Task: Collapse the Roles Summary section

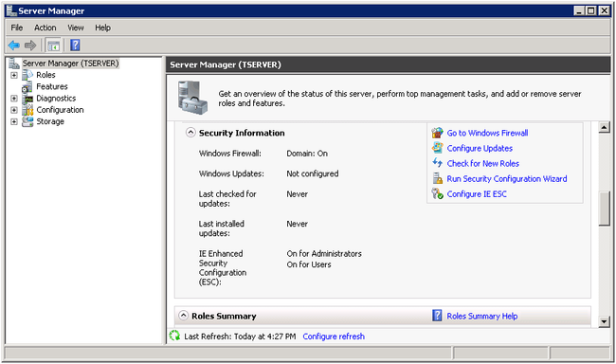Action: pyautogui.click(x=183, y=316)
